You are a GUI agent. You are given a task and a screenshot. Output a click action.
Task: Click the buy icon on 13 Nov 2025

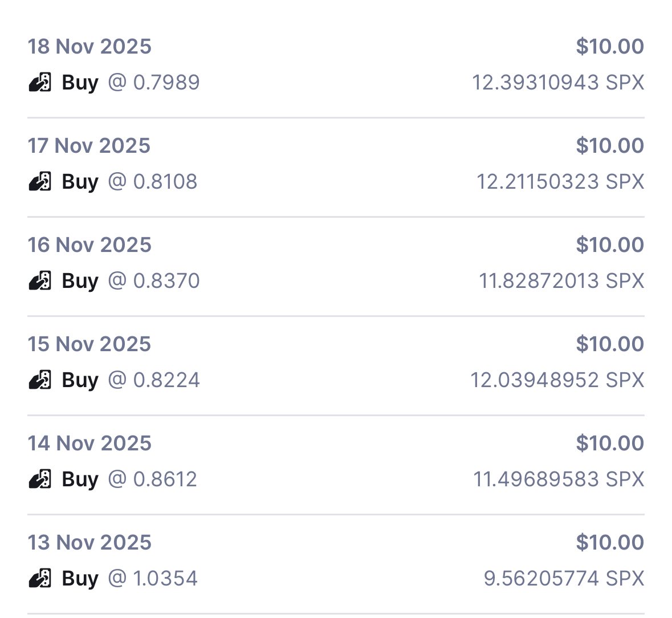(40, 579)
